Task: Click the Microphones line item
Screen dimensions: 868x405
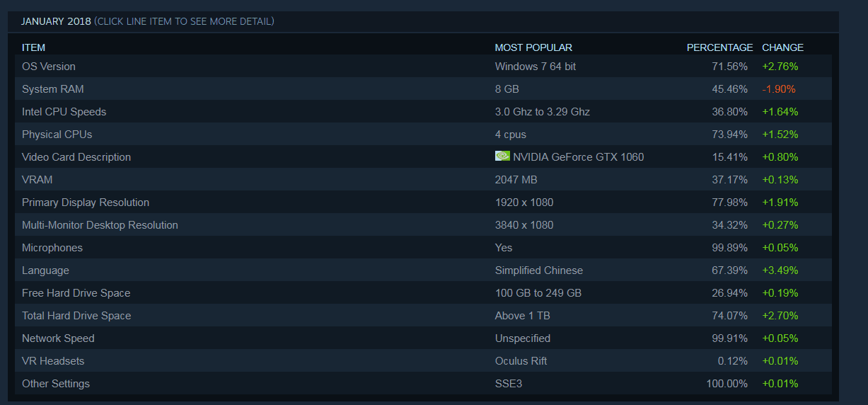Action: click(52, 248)
